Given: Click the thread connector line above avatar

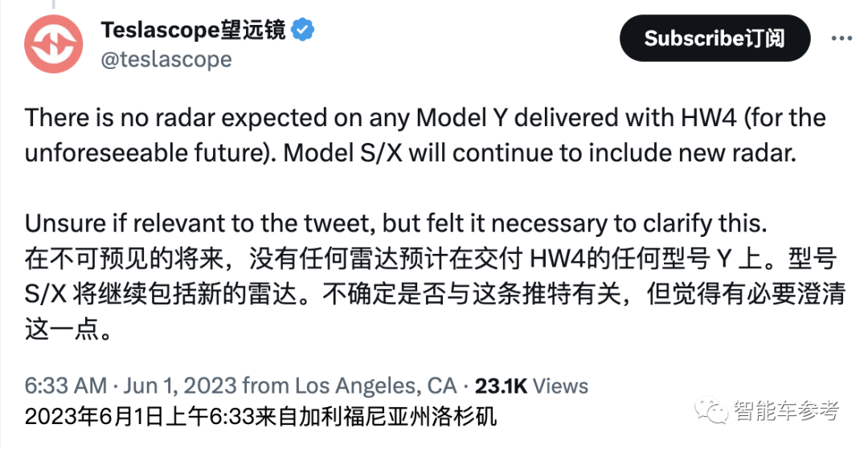Looking at the screenshot, I should [54, 5].
